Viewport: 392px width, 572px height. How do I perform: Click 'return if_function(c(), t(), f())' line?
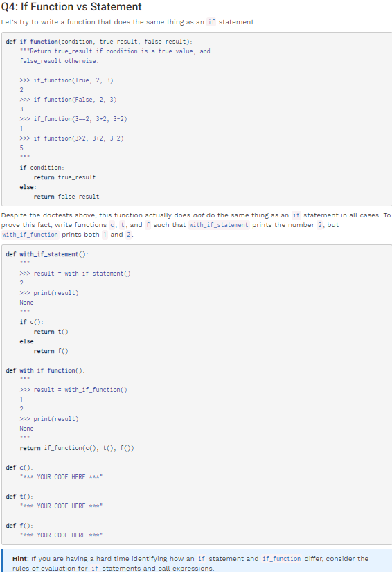pos(77,448)
